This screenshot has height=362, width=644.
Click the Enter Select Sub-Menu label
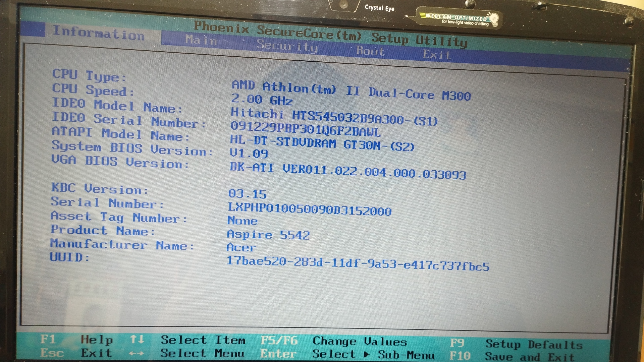pyautogui.click(x=278, y=354)
